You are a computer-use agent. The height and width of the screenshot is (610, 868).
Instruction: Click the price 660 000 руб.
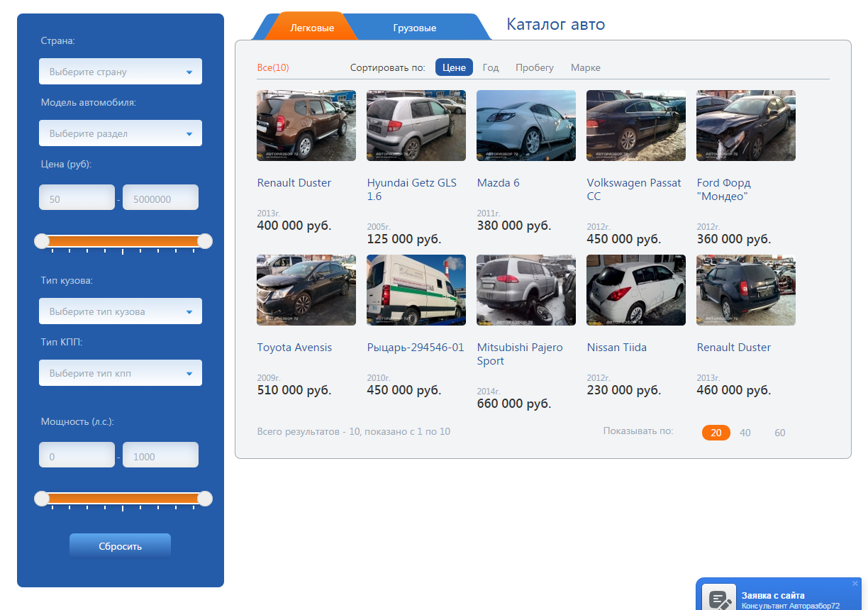point(514,403)
